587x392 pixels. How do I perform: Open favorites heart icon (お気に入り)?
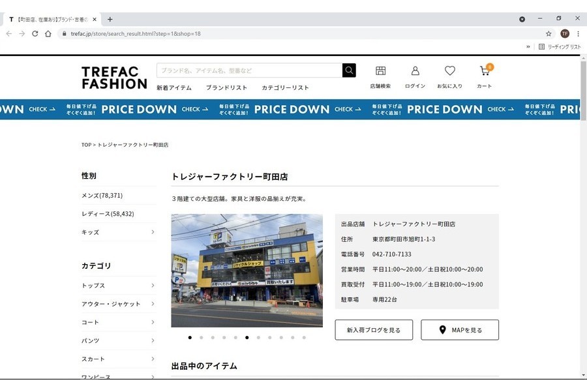(449, 77)
